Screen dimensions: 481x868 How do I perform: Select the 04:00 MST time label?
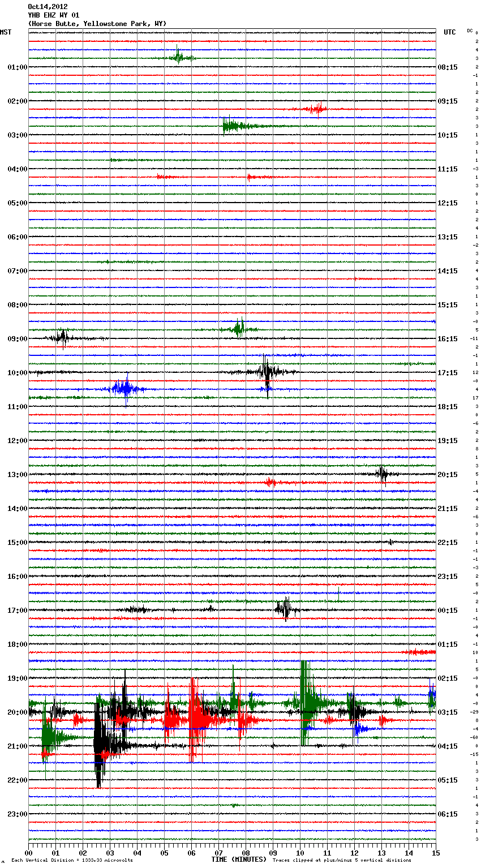click(x=18, y=169)
